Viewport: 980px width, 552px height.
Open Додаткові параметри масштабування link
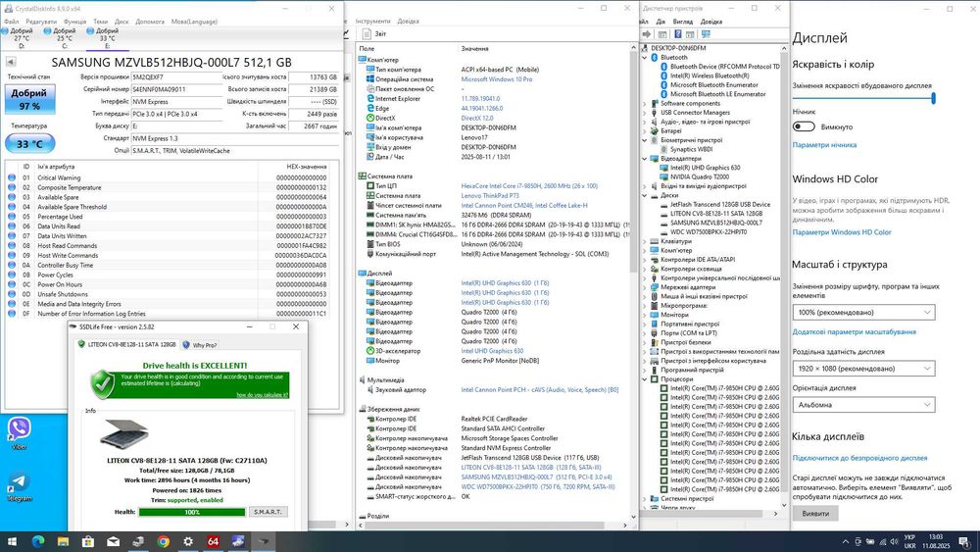pos(855,332)
